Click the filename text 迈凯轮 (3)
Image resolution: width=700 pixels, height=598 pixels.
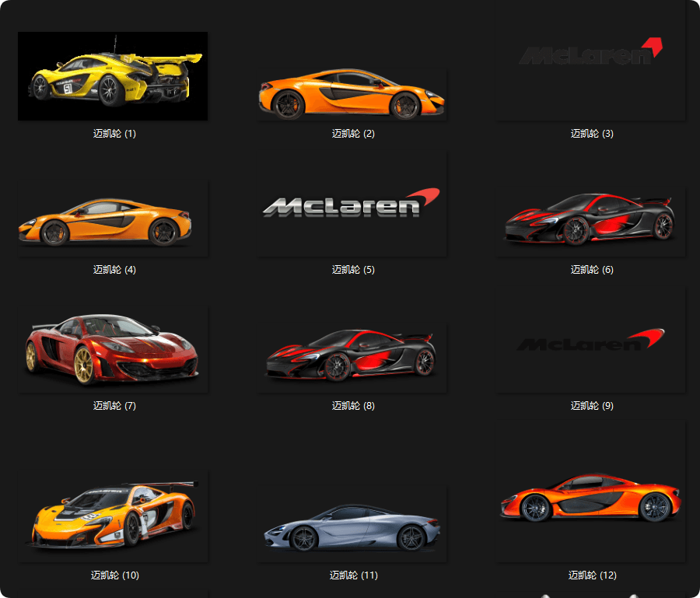click(592, 134)
